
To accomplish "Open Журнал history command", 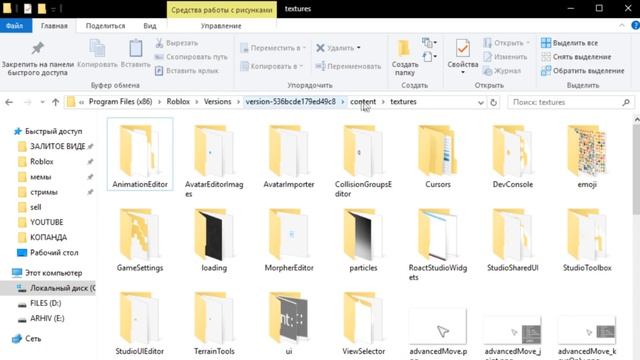I will [x=502, y=71].
